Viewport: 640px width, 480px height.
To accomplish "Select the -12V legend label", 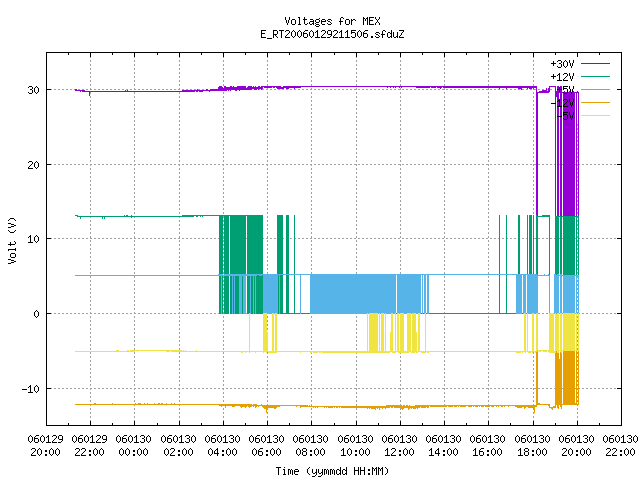I will (x=562, y=103).
